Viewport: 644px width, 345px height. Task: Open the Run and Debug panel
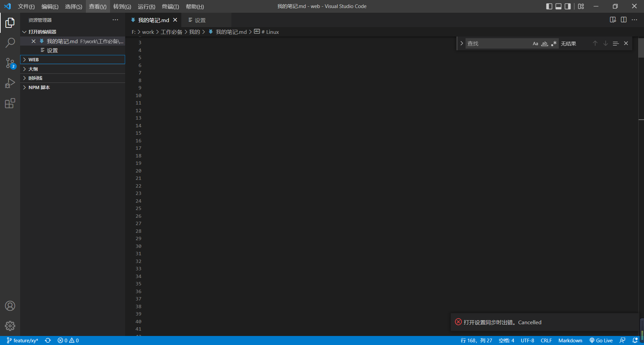[10, 83]
